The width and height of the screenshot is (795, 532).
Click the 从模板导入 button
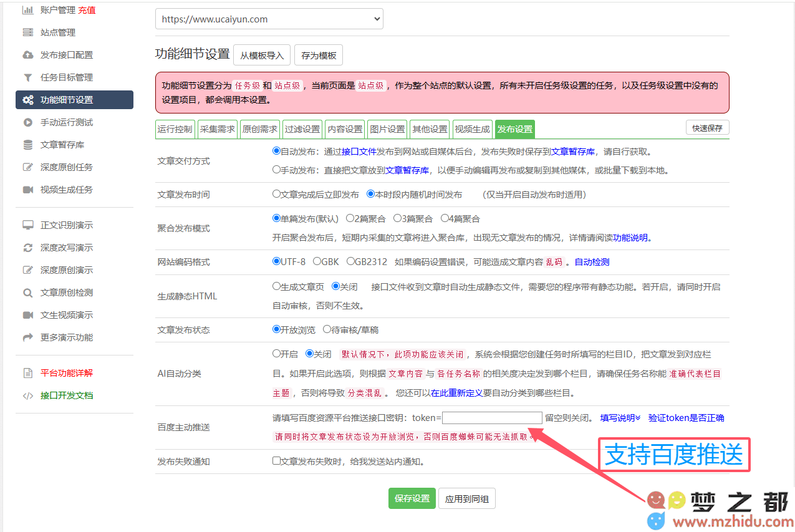pyautogui.click(x=262, y=55)
